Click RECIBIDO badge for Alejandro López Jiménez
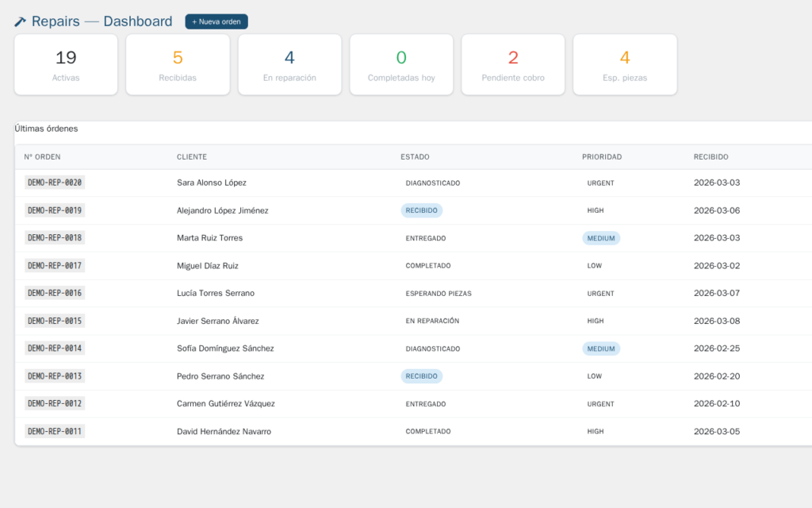 [421, 210]
